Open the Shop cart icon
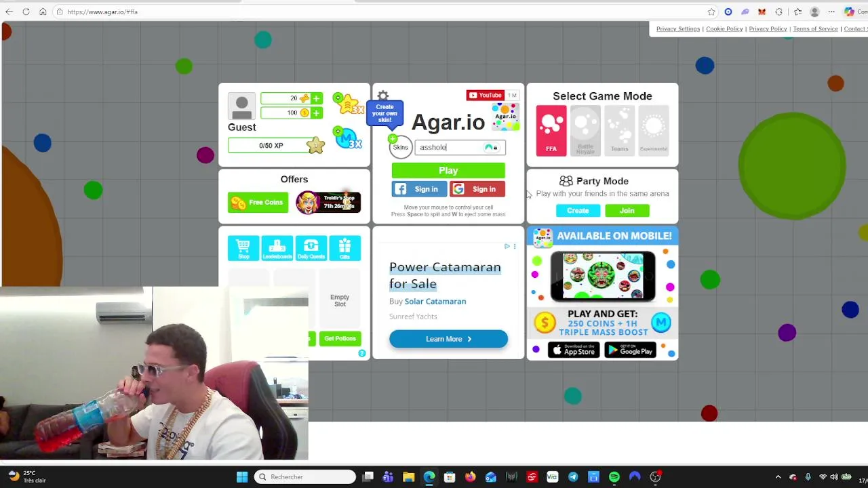Viewport: 868px width, 488px height. pyautogui.click(x=243, y=248)
